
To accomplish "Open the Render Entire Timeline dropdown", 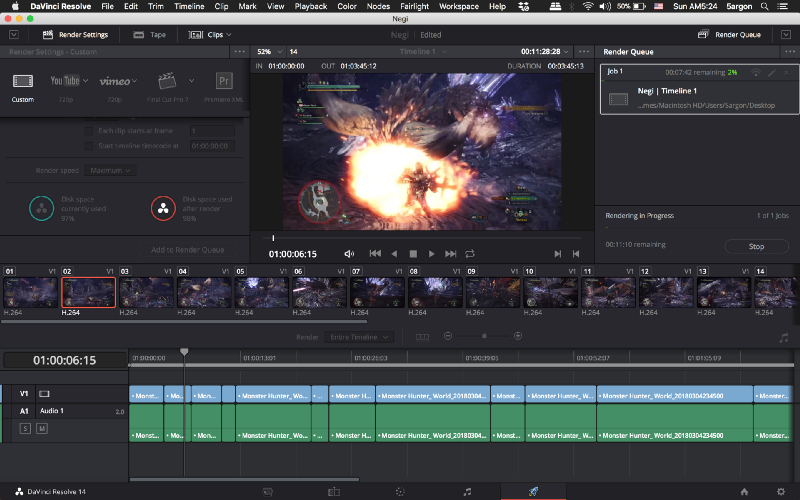I will point(359,337).
